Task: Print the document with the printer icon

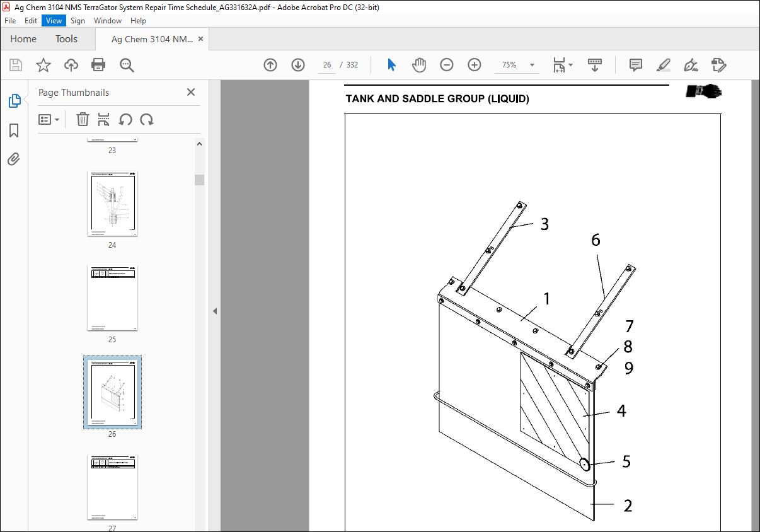Action: click(x=98, y=65)
